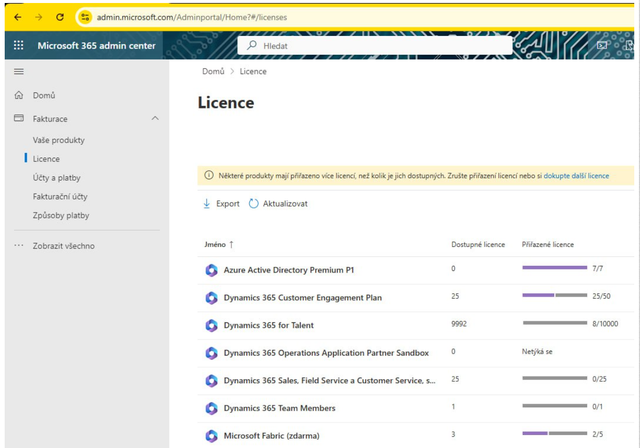This screenshot has width=640, height=448.
Task: Open Cloud Shell icon in header
Action: [602, 45]
